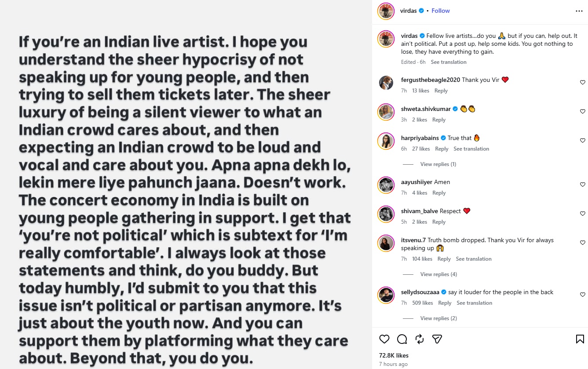Open virdas profile picture in header
This screenshot has width=588, height=369.
(x=386, y=11)
